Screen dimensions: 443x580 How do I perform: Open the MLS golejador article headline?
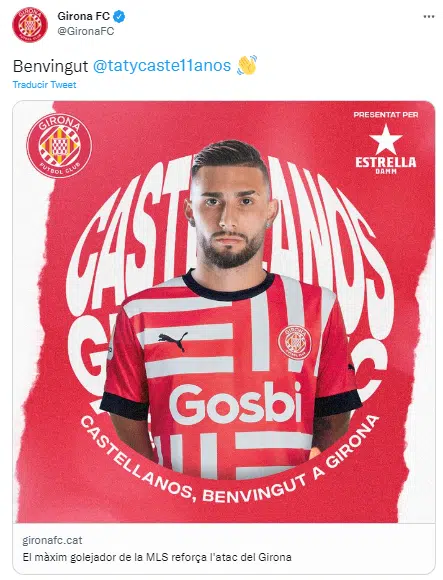pyautogui.click(x=157, y=557)
